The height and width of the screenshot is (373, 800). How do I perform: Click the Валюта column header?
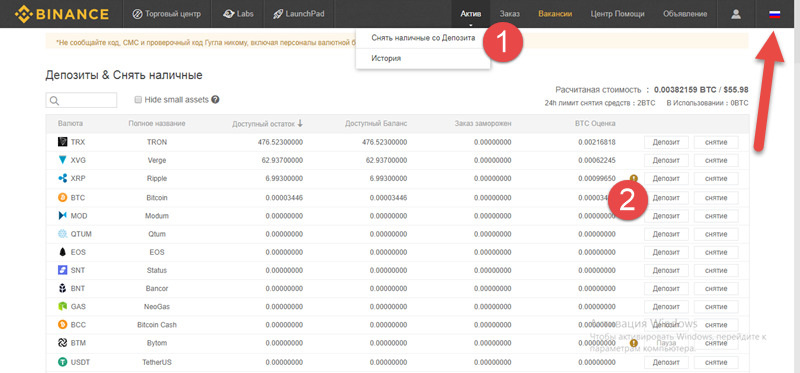70,123
